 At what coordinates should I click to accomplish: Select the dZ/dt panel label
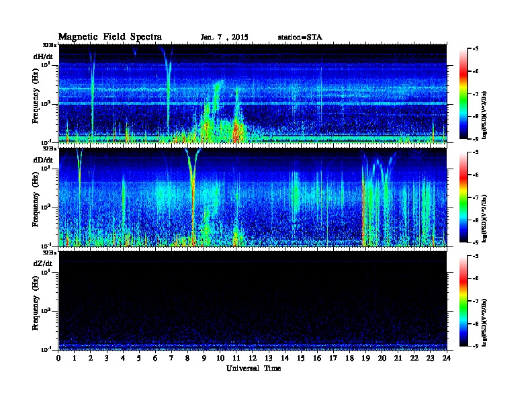[x=43, y=263]
